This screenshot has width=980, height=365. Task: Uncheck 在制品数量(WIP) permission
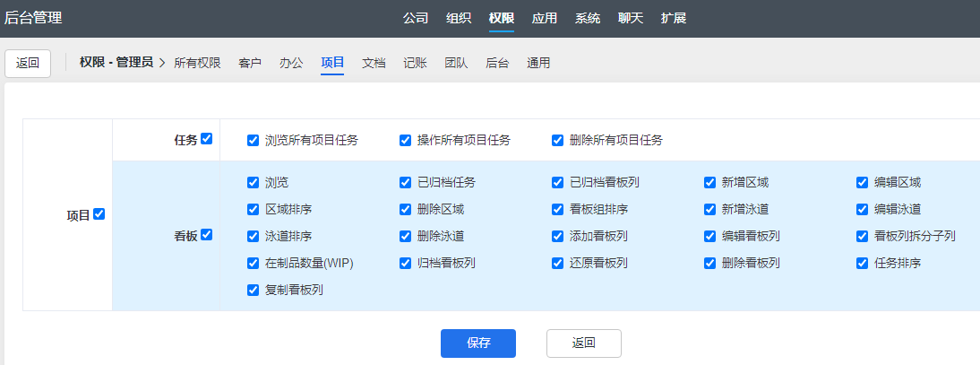(253, 263)
